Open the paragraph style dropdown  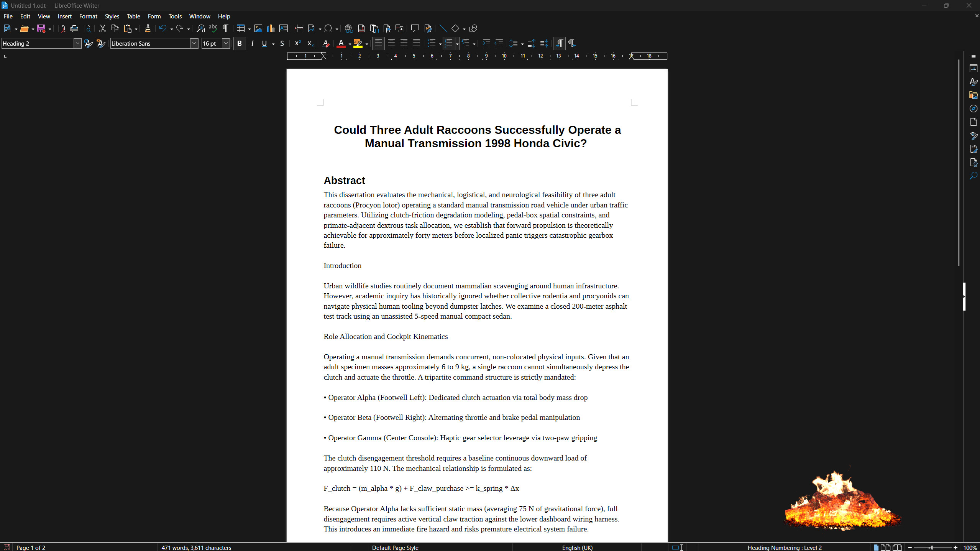[77, 43]
